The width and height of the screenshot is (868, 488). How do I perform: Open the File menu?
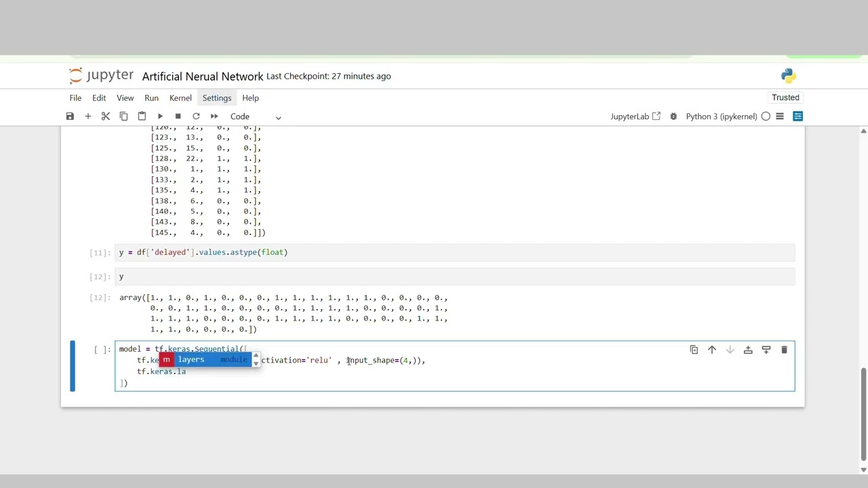(75, 98)
